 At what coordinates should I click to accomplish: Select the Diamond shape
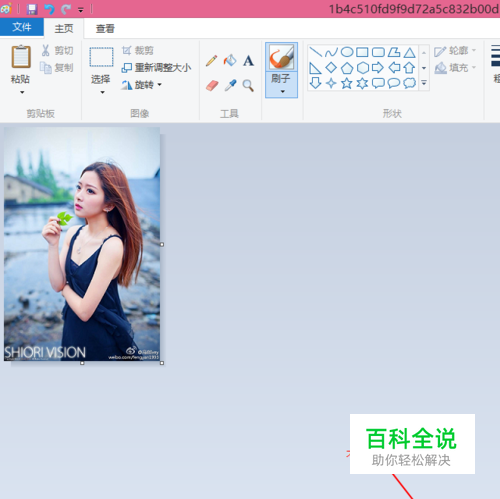pyautogui.click(x=331, y=68)
